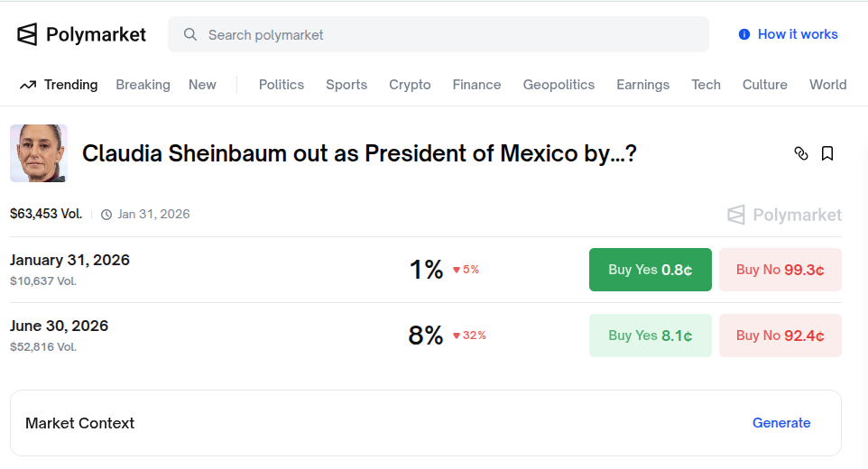This screenshot has width=868, height=469.
Task: Buy Yes at 8.1¢ for June 30
Action: 650,336
